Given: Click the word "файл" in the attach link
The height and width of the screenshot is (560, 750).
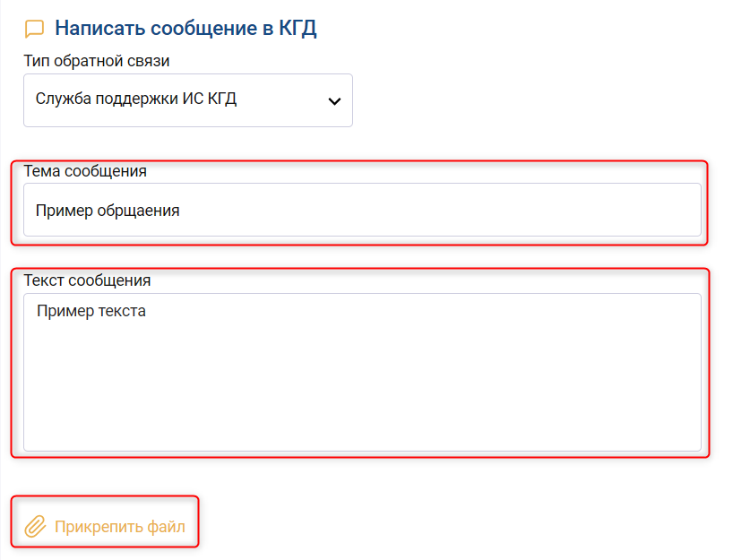Looking at the screenshot, I should pyautogui.click(x=168, y=527).
